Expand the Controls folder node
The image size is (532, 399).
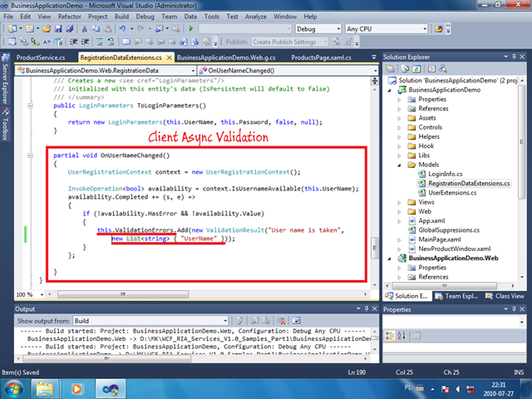pyautogui.click(x=399, y=128)
